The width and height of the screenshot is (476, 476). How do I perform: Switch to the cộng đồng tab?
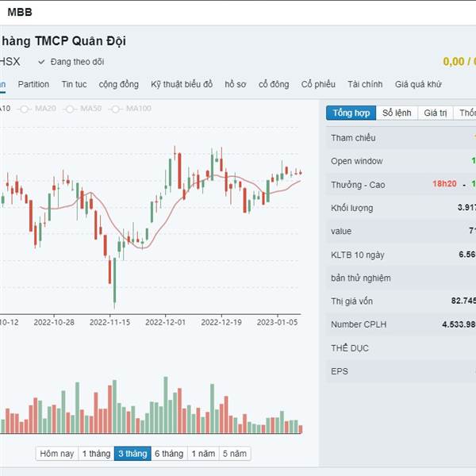(x=119, y=84)
